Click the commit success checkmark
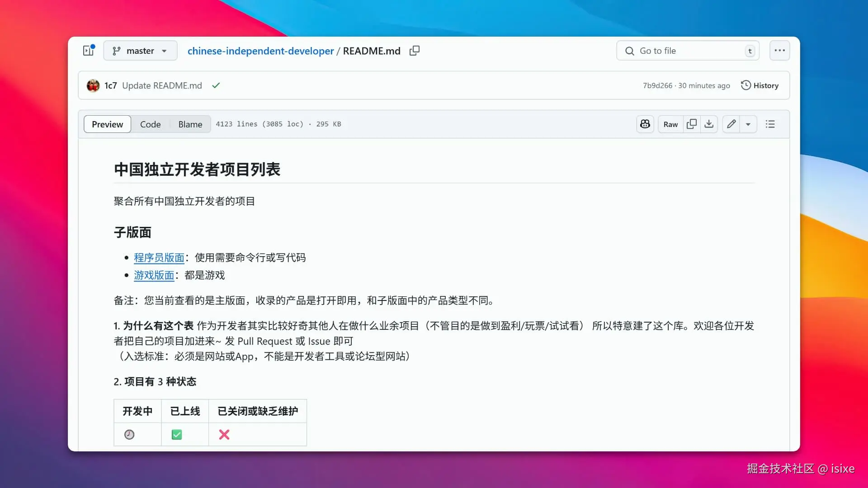868x488 pixels. [x=216, y=85]
